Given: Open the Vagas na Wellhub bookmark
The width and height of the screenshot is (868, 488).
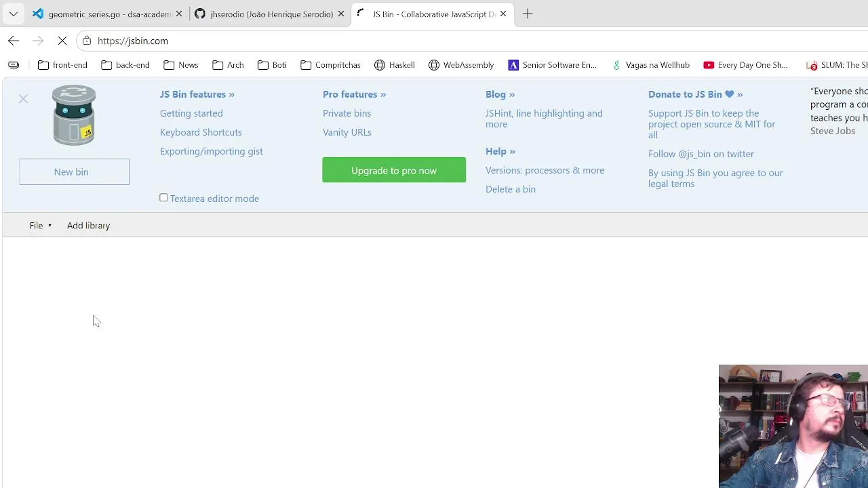Looking at the screenshot, I should [650, 65].
